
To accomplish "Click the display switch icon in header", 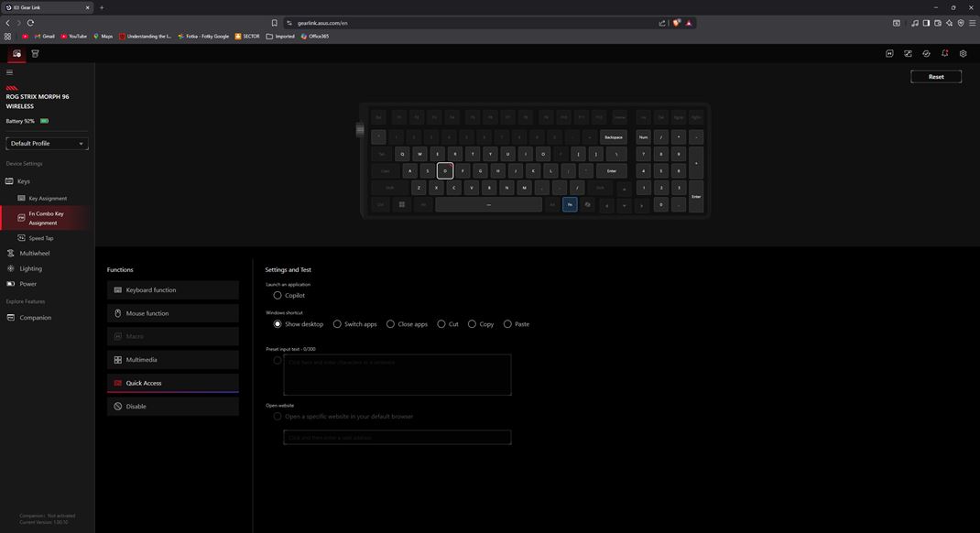I will click(909, 54).
